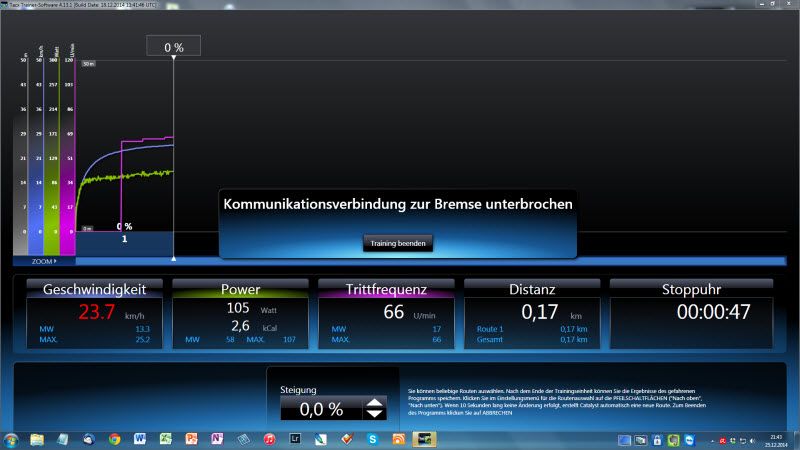Image resolution: width=800 pixels, height=450 pixels.
Task: Select the active Tacx Trainer taskbar button
Action: 424,439
